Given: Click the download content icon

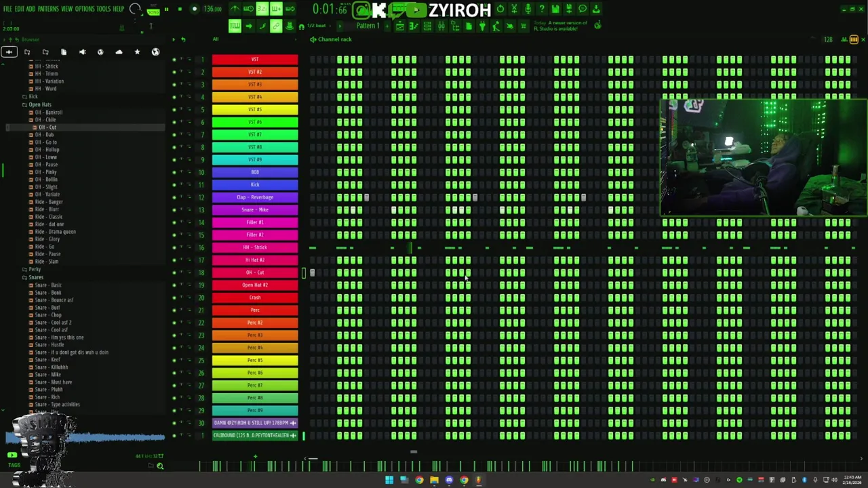Looking at the screenshot, I should [x=596, y=9].
